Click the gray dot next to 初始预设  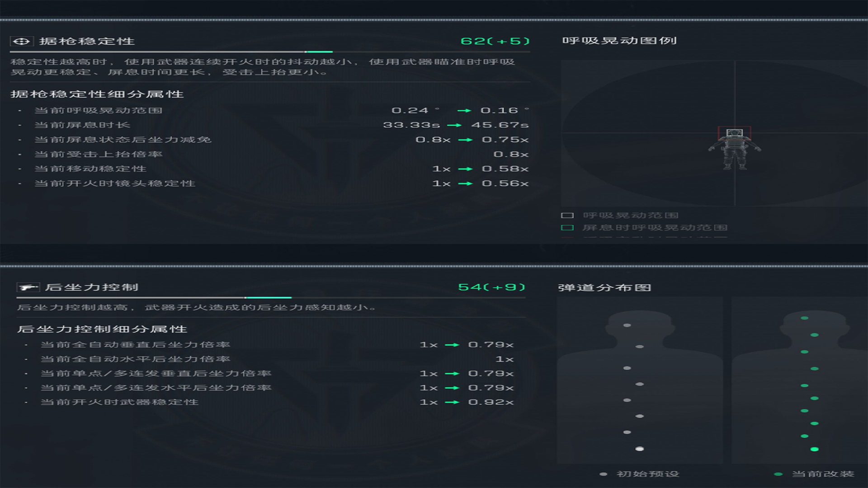pos(603,474)
